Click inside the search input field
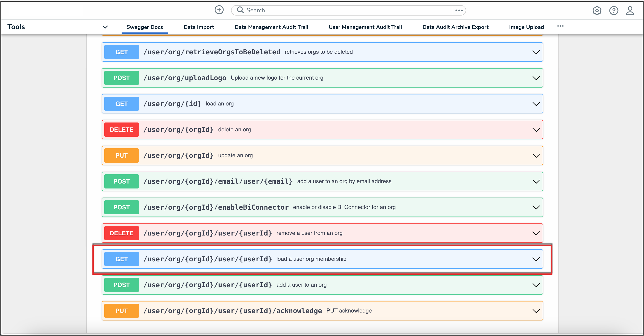The height and width of the screenshot is (336, 644). click(325, 10)
